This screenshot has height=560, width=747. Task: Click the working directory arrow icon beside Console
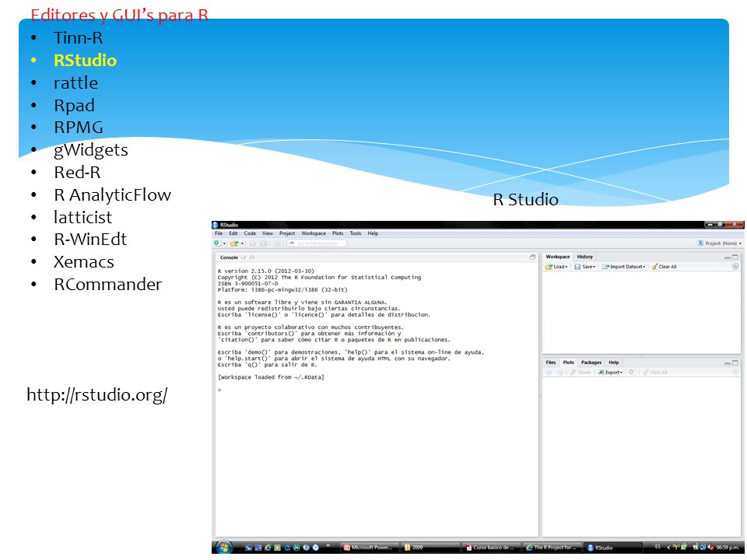coord(252,257)
